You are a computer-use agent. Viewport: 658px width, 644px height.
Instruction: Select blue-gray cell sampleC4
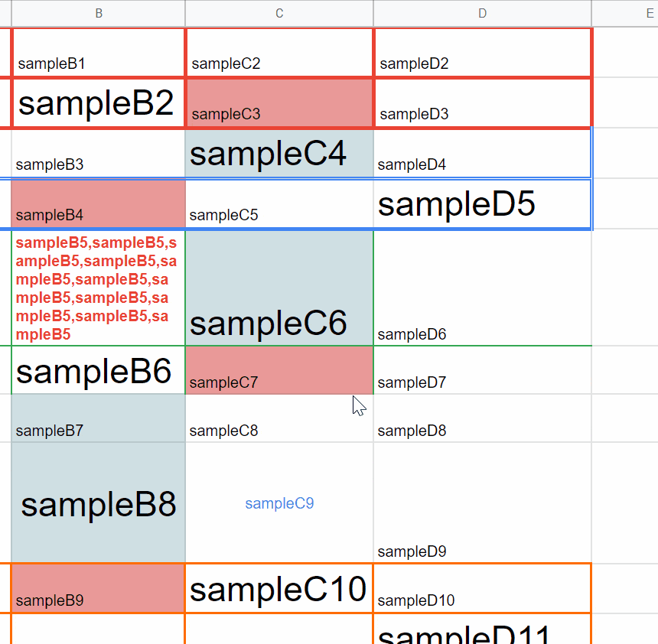279,154
